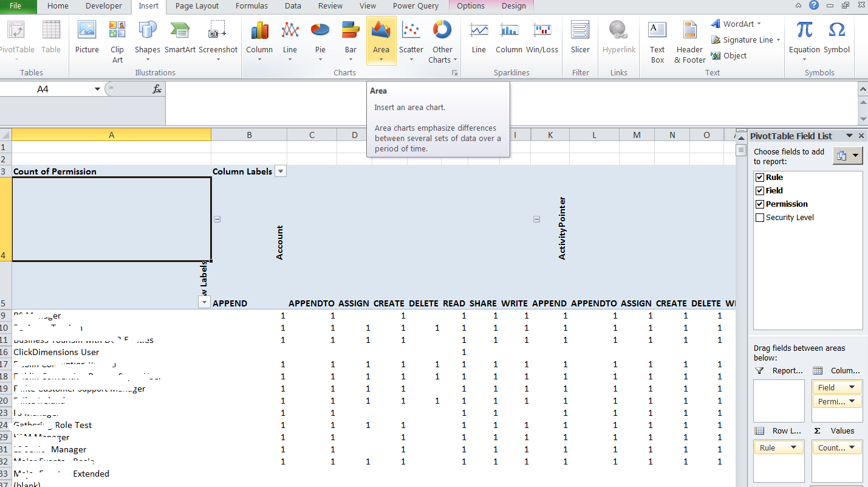Open the Column Labels filter dropdown
Viewport: 868px width, 487px height.
click(x=280, y=171)
